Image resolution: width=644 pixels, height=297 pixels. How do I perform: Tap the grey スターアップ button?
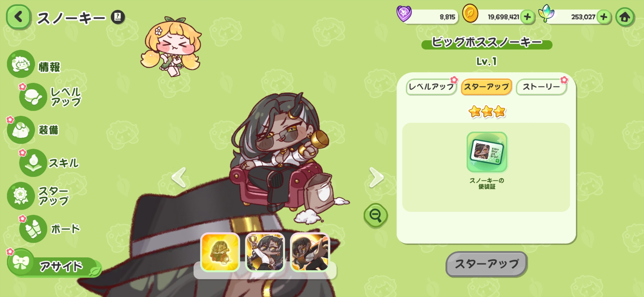coord(486,264)
